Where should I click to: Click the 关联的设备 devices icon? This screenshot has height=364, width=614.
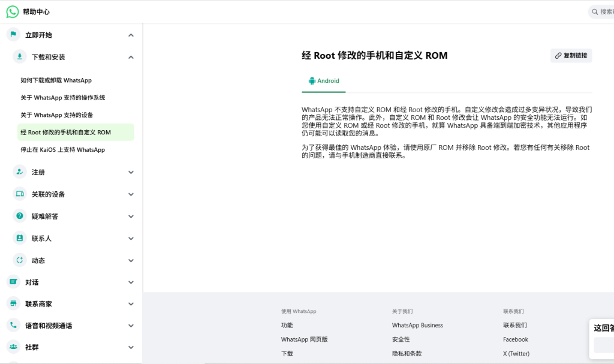click(20, 194)
